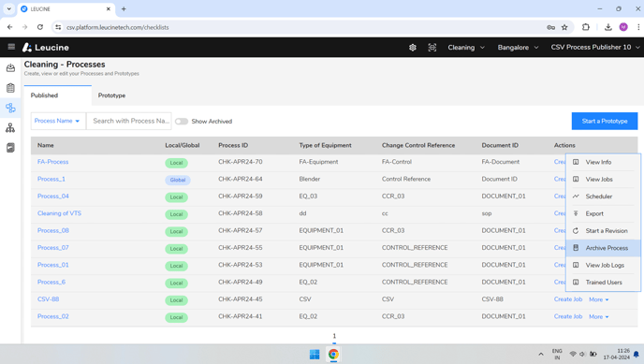This screenshot has width=644, height=364.
Task: Open the Chrome tab search chevron
Action: point(8,8)
